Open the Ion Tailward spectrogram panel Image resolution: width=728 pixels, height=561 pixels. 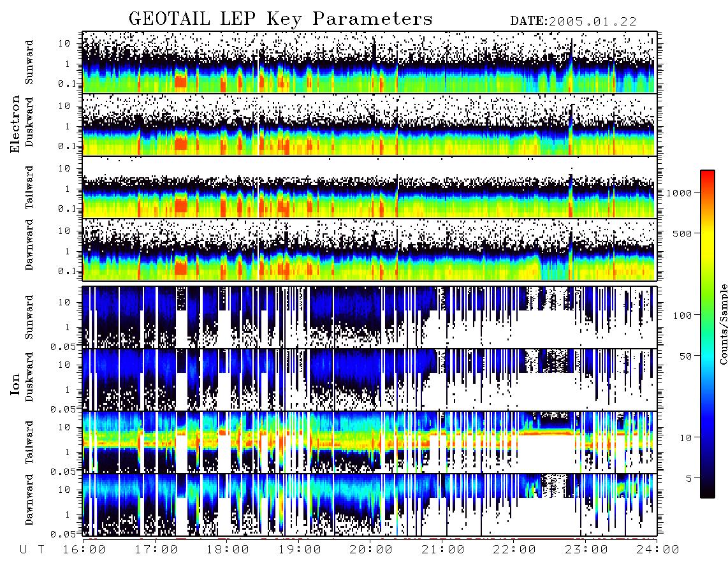click(x=370, y=442)
